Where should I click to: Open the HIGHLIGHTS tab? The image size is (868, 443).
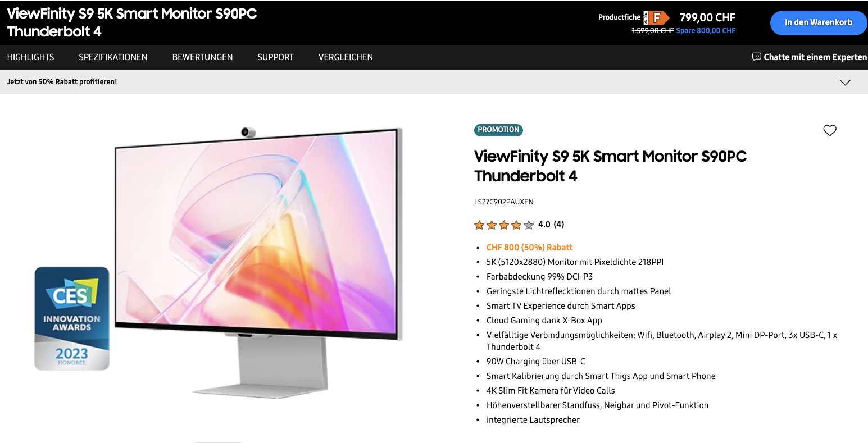point(31,57)
